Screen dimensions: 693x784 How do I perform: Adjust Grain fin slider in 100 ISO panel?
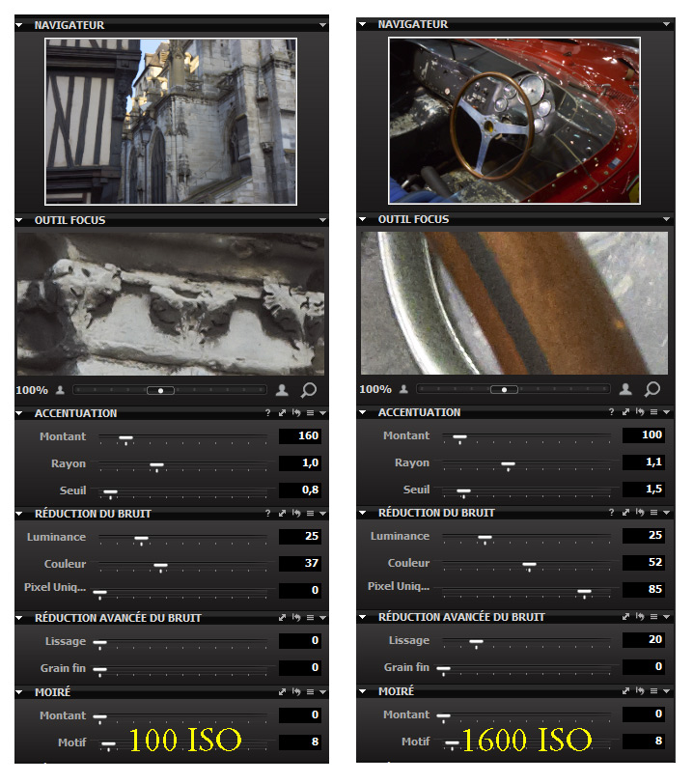pos(100,670)
